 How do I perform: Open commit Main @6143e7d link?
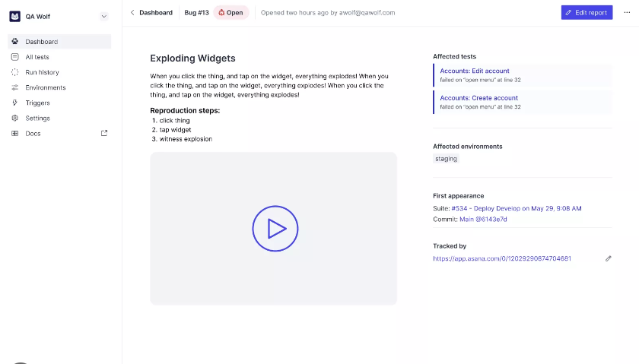[483, 219]
